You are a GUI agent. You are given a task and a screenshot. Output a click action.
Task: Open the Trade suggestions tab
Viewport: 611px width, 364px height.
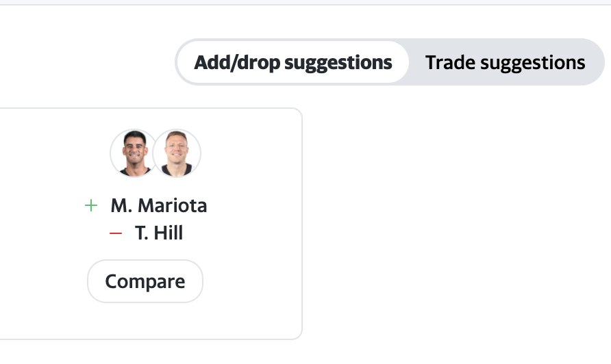pos(505,63)
